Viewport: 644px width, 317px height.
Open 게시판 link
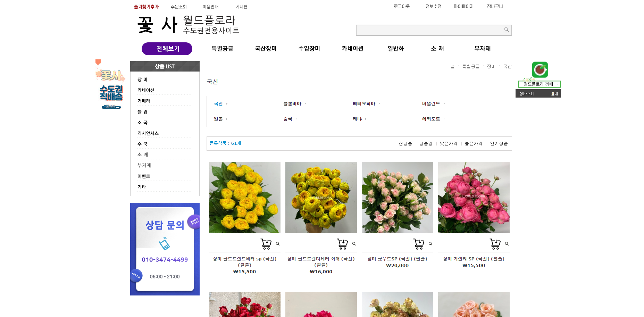point(242,7)
